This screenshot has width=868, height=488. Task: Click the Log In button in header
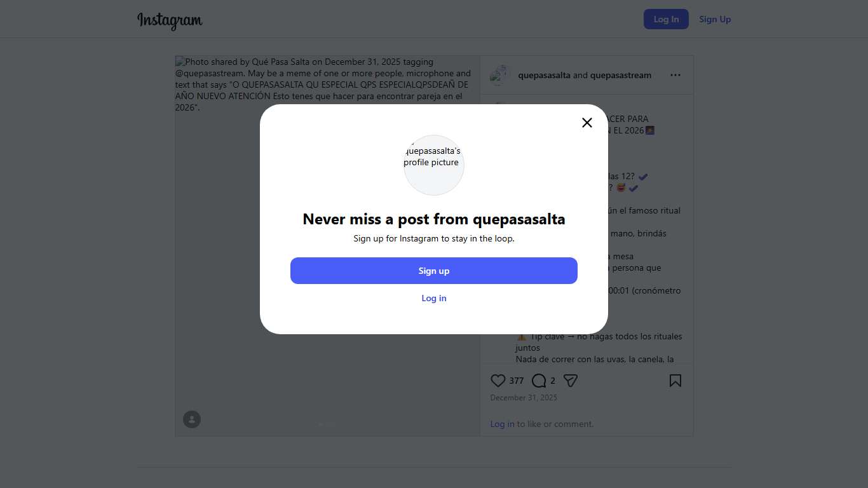tap(666, 19)
